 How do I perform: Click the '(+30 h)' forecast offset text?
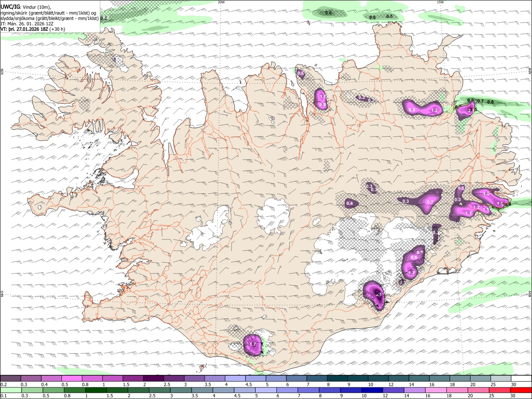[x=57, y=29]
